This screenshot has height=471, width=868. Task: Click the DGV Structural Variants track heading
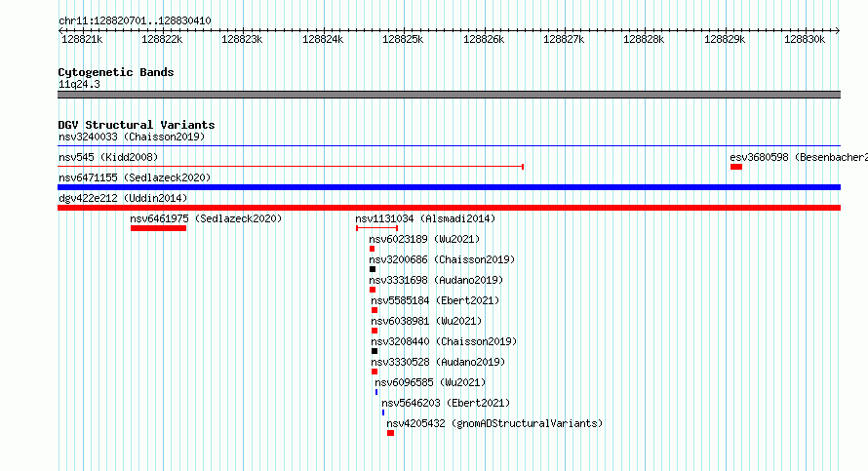click(137, 125)
